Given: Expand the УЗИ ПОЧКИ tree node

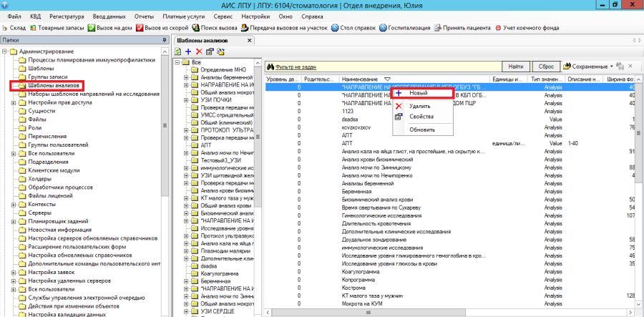Looking at the screenshot, I should click(185, 99).
